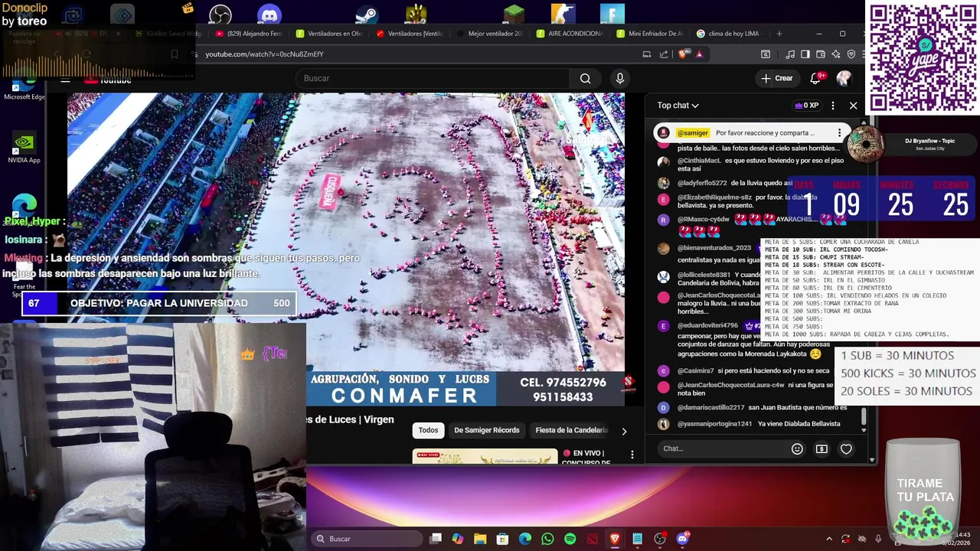Click the youtube.com address bar URL
The height and width of the screenshot is (551, 980).
[264, 54]
